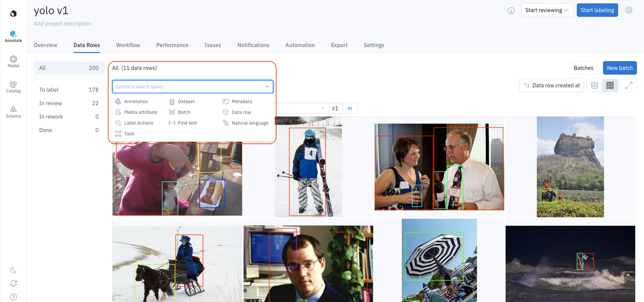Open the Schema sidebar section

pos(13,112)
